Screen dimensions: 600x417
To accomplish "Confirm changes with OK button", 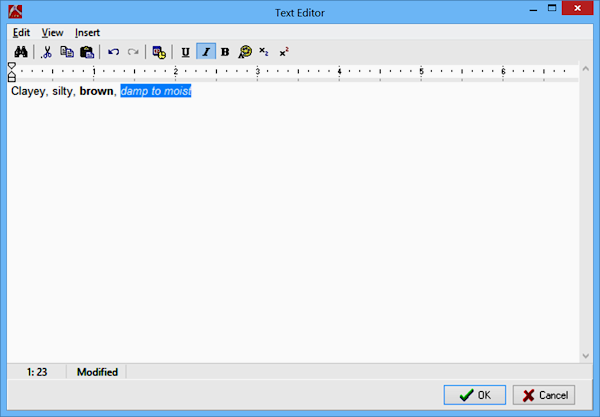I will (x=475, y=395).
